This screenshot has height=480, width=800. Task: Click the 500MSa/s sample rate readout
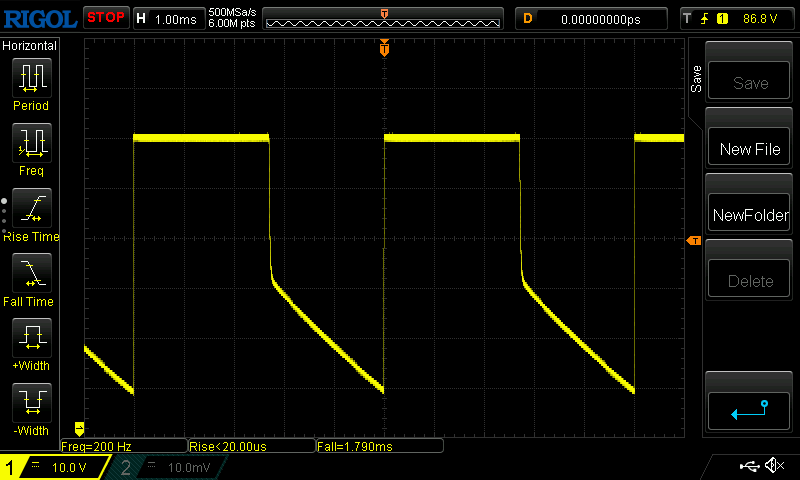(232, 12)
